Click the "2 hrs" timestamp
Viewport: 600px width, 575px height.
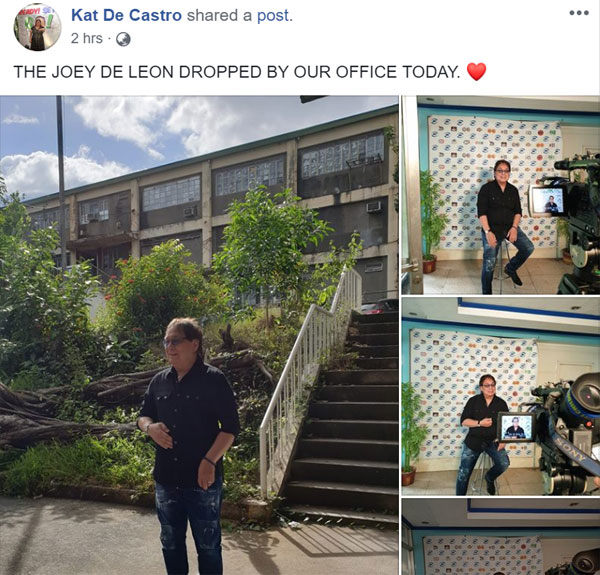(x=87, y=39)
